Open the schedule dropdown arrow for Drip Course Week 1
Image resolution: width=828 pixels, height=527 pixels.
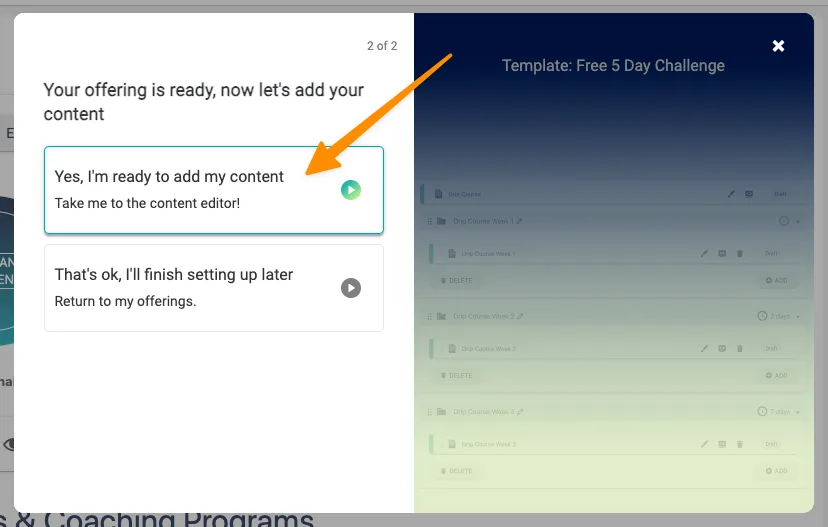click(797, 221)
